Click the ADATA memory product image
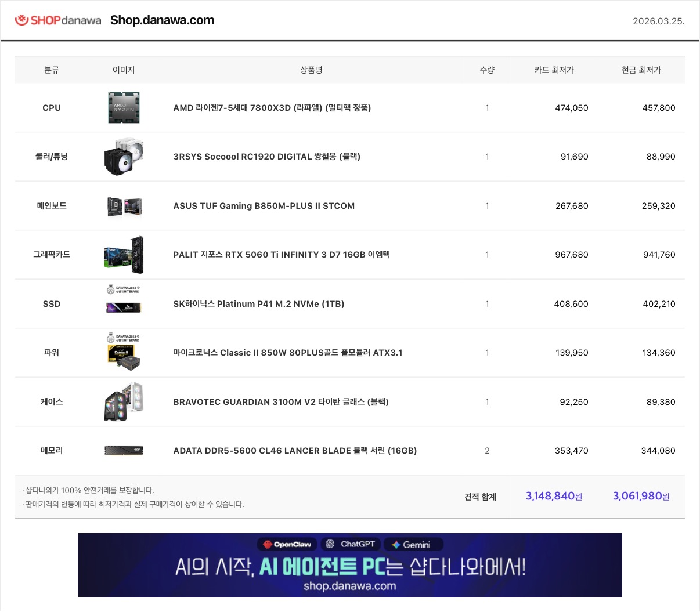The height and width of the screenshot is (612, 700). [124, 450]
